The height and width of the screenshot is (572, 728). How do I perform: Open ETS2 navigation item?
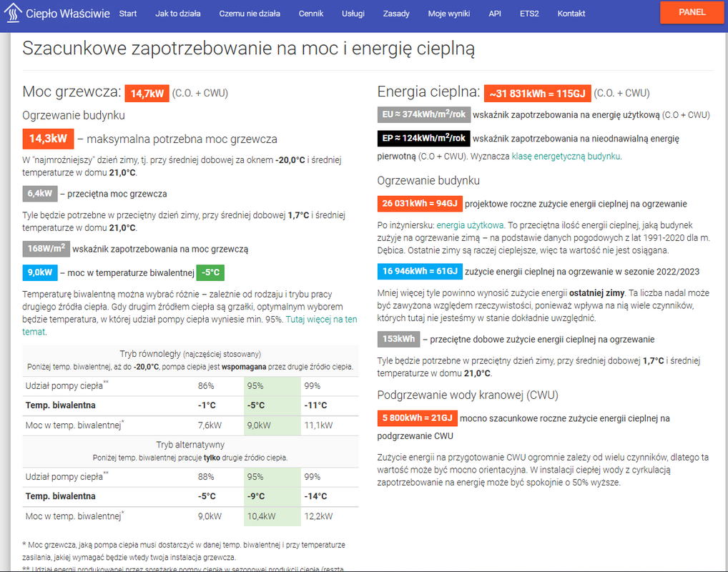[x=530, y=14]
